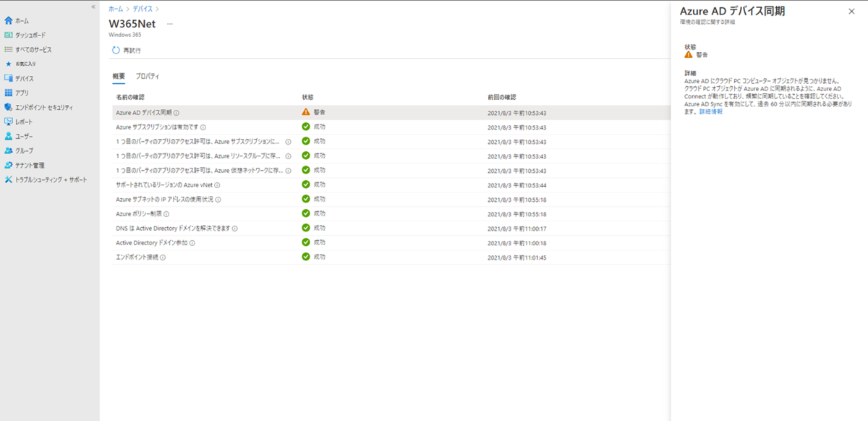Select the Azure サブスクリプションは有効です row
Screen dimensions: 868x421
point(391,127)
